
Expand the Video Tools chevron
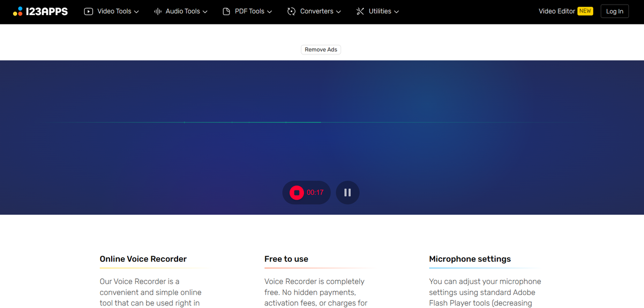click(136, 12)
